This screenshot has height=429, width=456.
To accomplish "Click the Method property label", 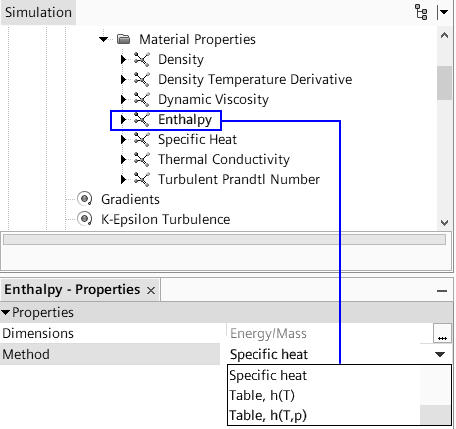I will click(26, 354).
